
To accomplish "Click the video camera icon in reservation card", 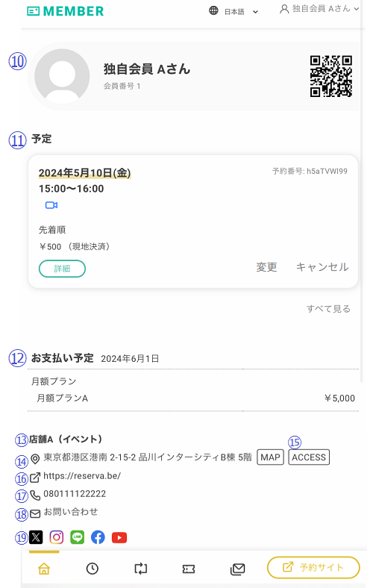I will [x=51, y=205].
